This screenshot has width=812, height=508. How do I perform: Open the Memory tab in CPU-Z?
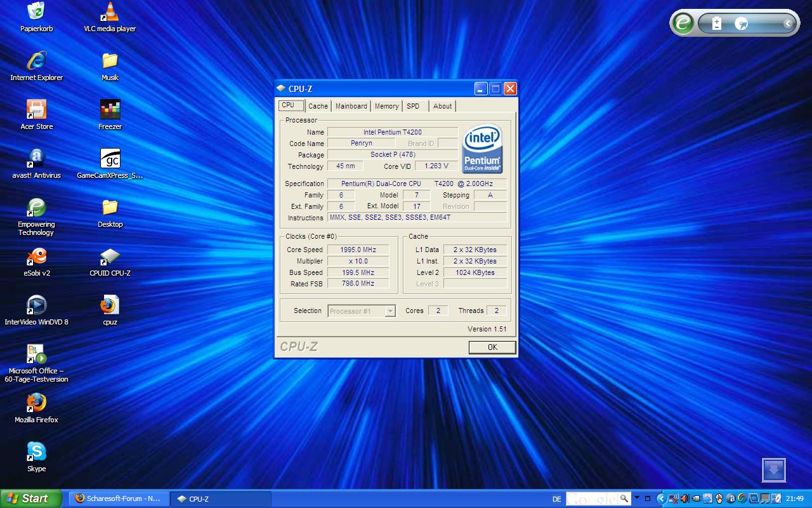coord(386,106)
